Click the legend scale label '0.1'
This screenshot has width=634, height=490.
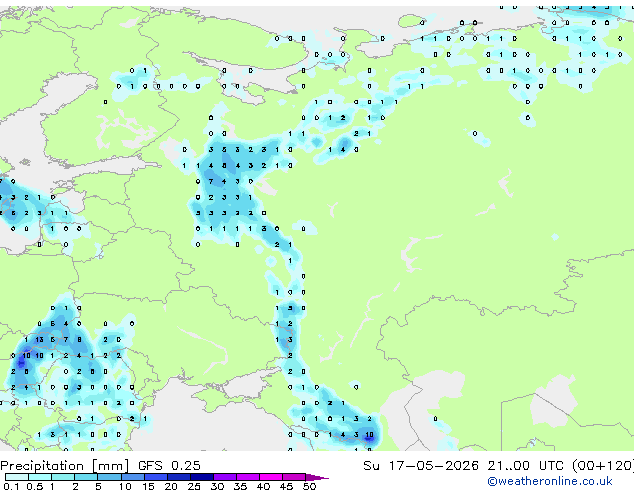[x=11, y=486]
